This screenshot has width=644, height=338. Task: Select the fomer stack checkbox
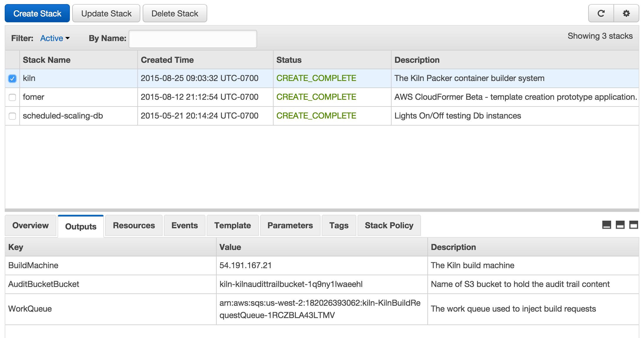tap(12, 97)
